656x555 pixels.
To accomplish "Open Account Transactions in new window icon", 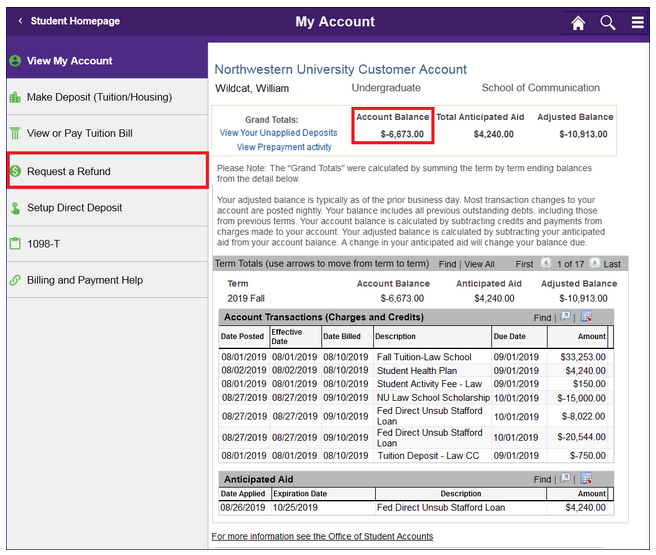I will 565,316.
